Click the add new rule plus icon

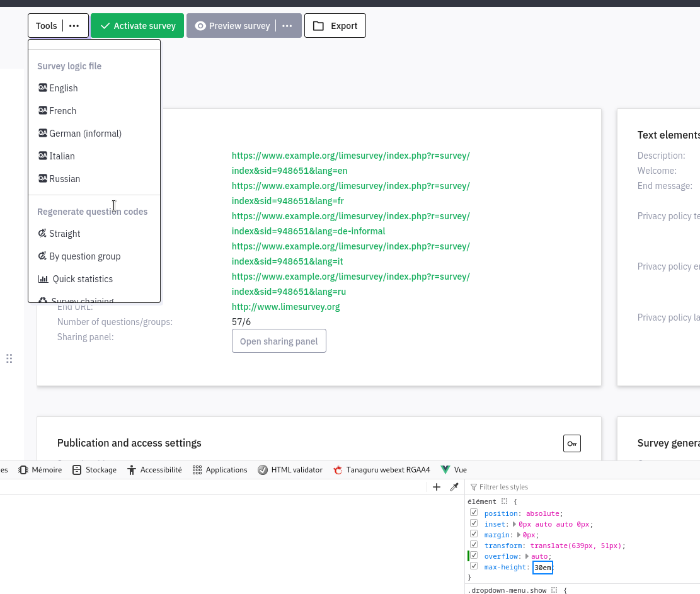pyautogui.click(x=436, y=487)
